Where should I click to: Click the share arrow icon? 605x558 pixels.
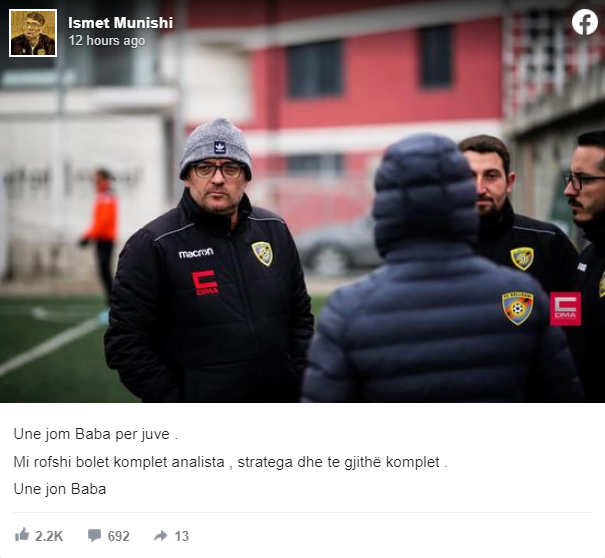161,535
